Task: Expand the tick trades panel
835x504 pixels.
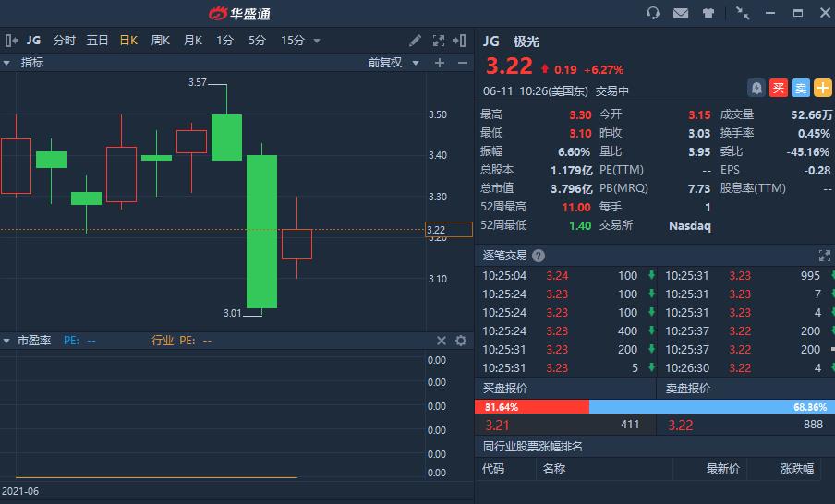Action: 824,256
